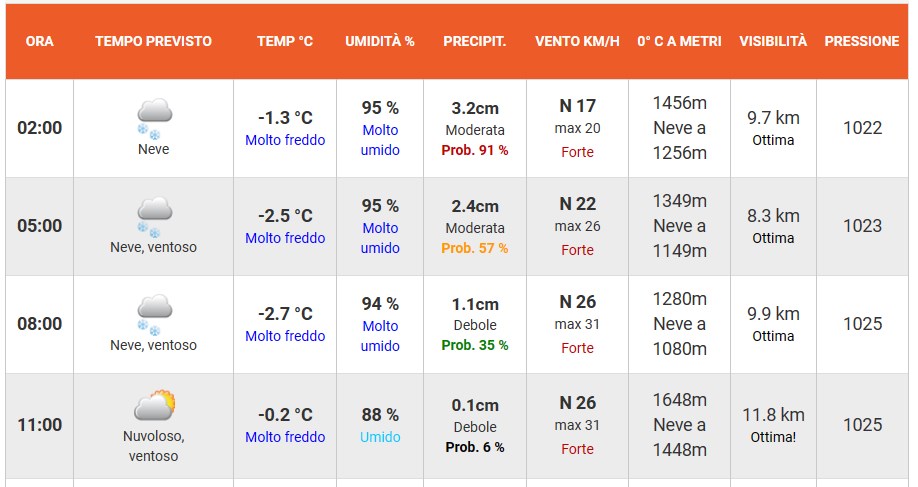Select the PRECIPIT. column header
The width and height of the screenshot is (918, 487).
pyautogui.click(x=475, y=41)
